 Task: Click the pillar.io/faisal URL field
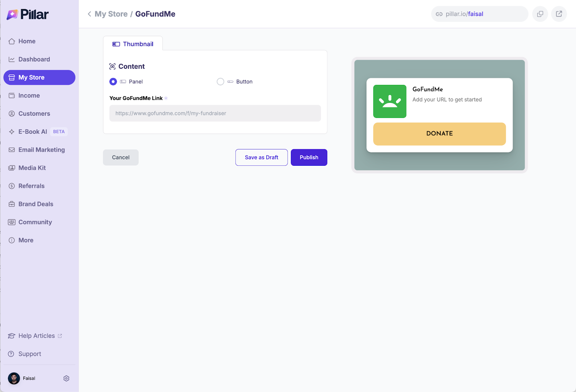coord(480,14)
